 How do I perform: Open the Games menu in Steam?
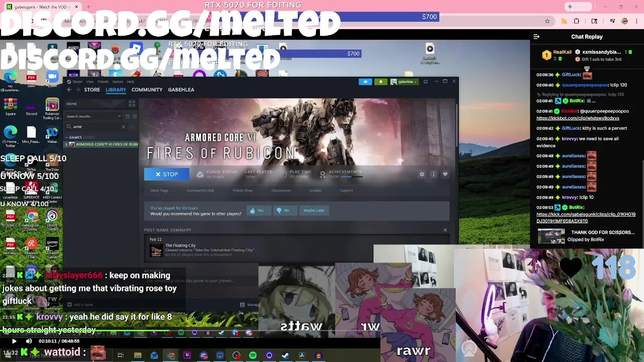point(118,81)
